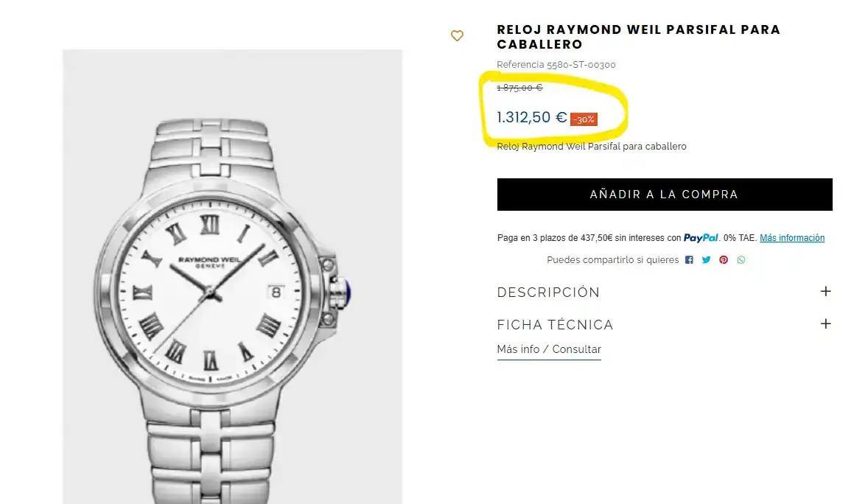Share product on Pinterest
854x504 pixels.
pyautogui.click(x=724, y=260)
